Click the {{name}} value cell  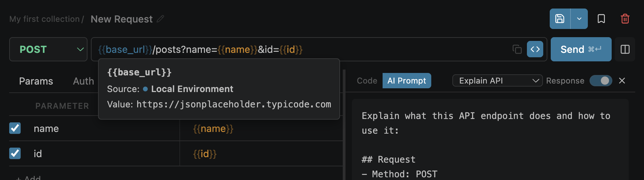pyautogui.click(x=261, y=129)
